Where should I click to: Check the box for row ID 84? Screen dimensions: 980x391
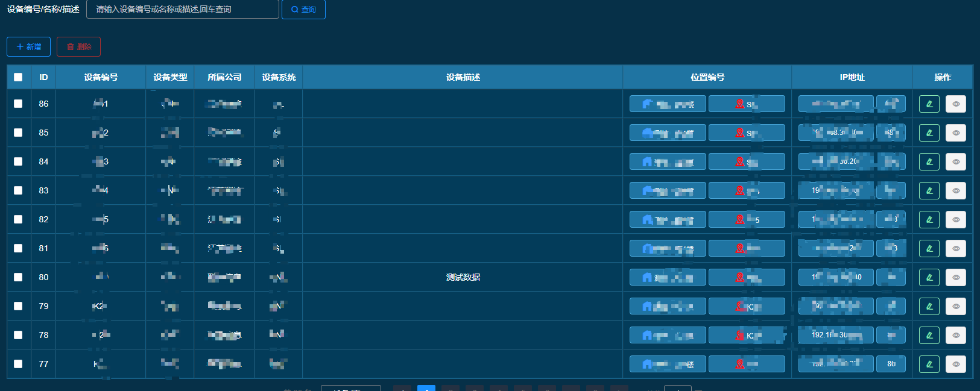click(x=18, y=161)
